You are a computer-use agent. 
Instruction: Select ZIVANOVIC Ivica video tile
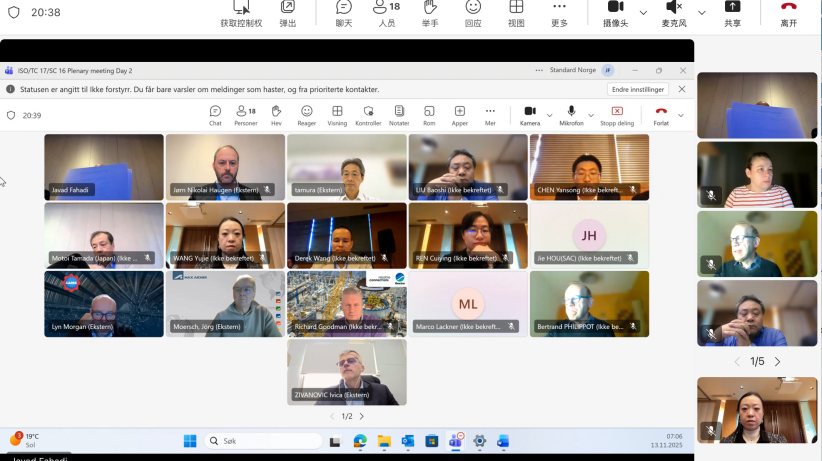pos(347,372)
